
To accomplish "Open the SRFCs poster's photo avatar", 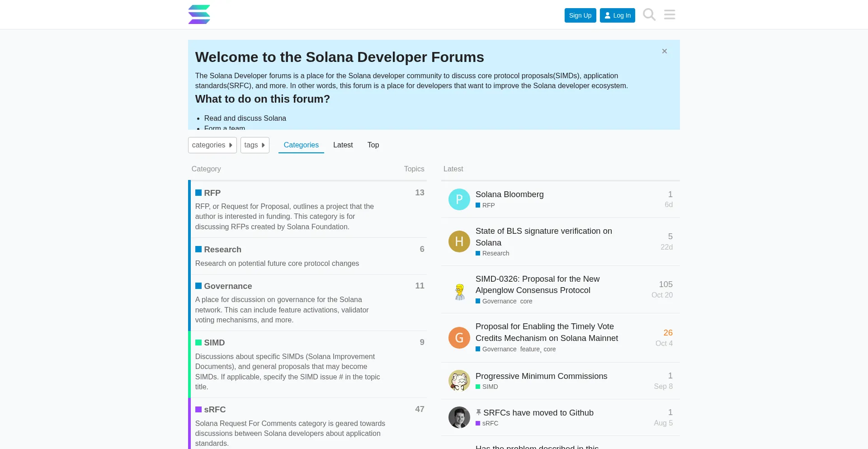I will pyautogui.click(x=459, y=417).
